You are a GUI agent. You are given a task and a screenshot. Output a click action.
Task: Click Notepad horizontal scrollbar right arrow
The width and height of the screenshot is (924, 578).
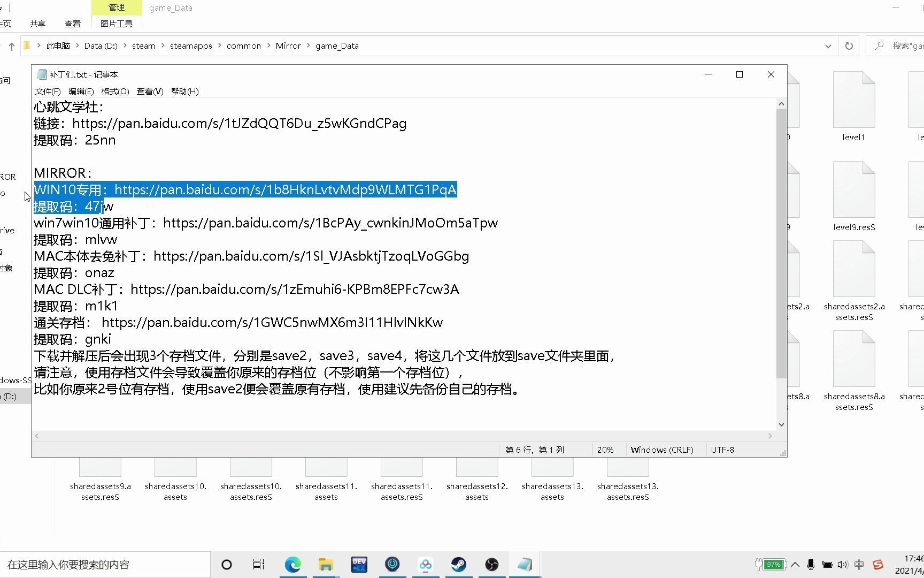pyautogui.click(x=770, y=436)
